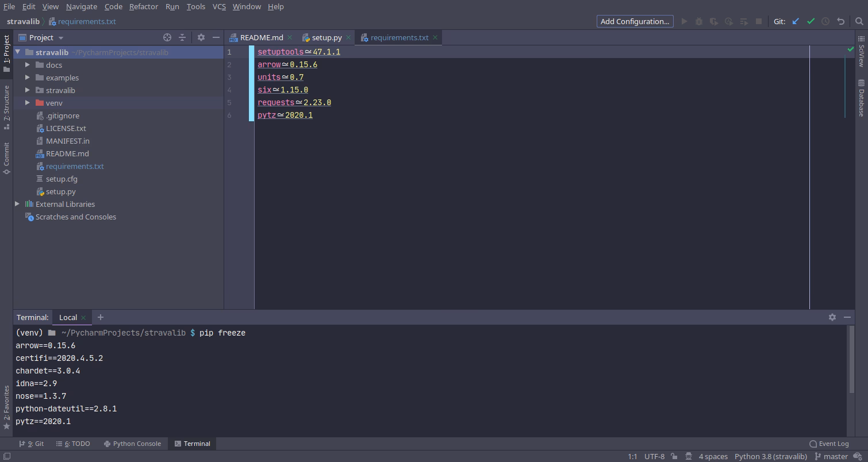Expand the docs folder
868x462 pixels.
[x=27, y=64]
